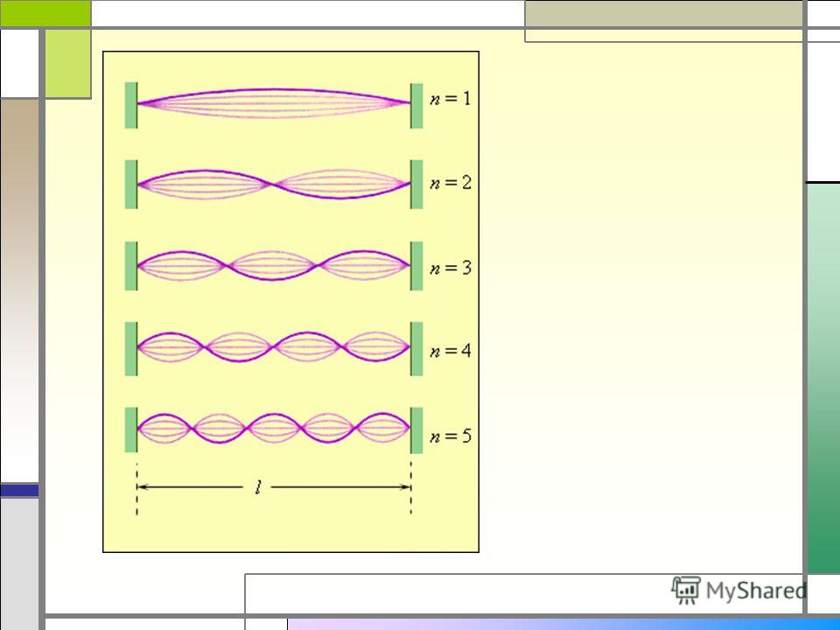Click the string length l dimension label
The height and width of the screenshot is (630, 840).
point(258,487)
